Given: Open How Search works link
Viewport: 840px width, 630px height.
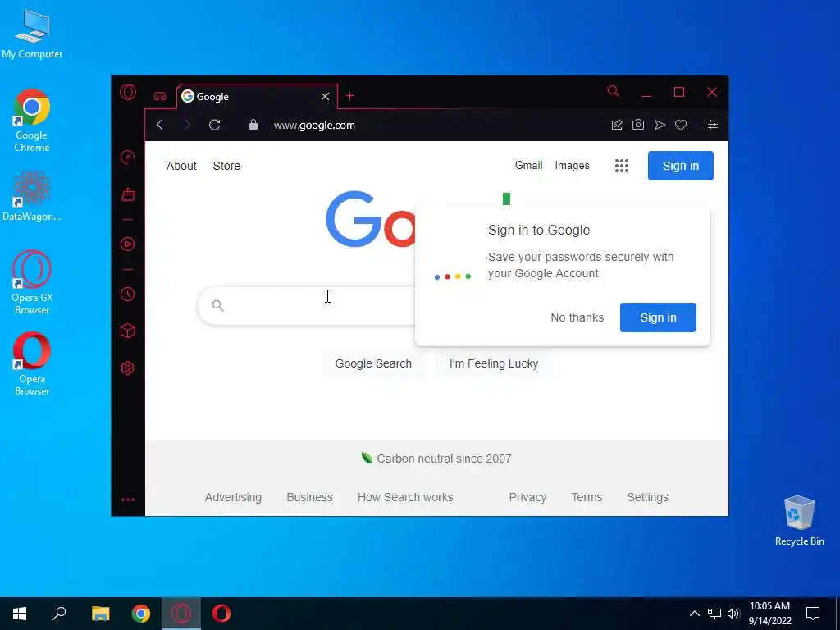Looking at the screenshot, I should (405, 497).
